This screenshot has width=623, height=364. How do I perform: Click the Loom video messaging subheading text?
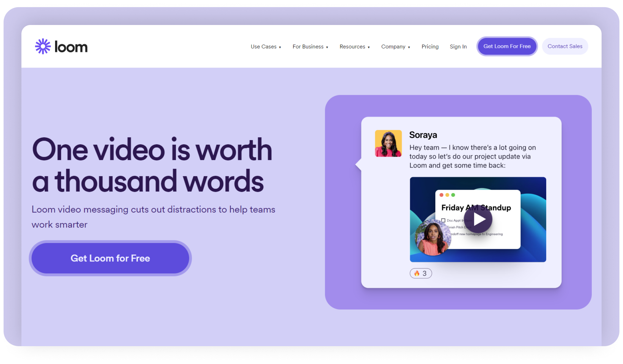153,217
